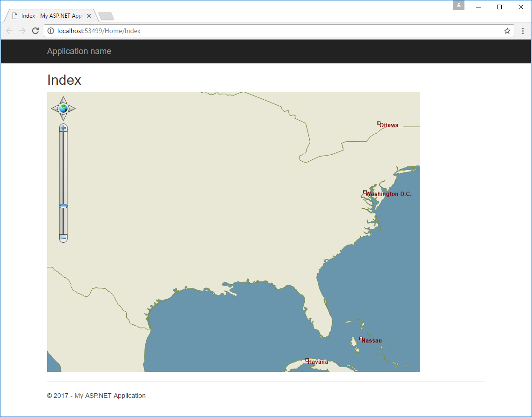Open the Chrome three-dot menu
The width and height of the screenshot is (532, 417).
pos(523,31)
